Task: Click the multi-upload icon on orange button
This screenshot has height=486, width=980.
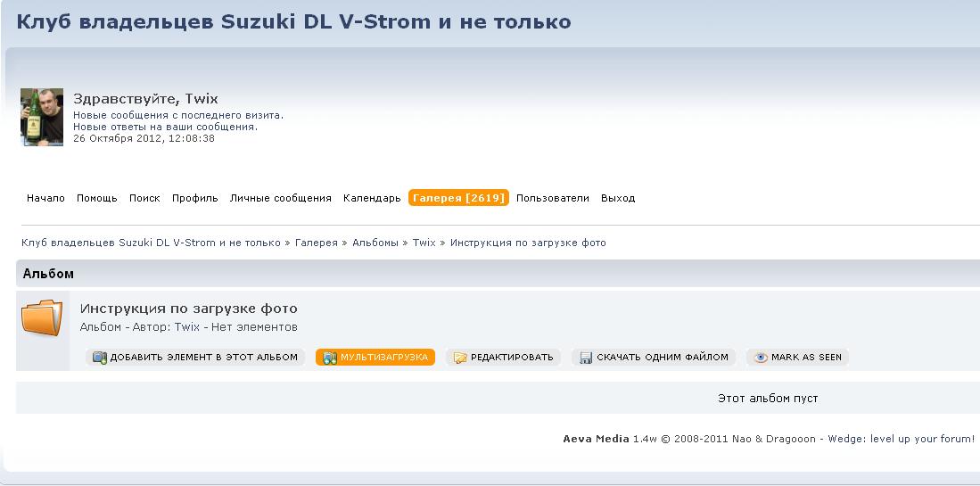Action: [x=330, y=358]
